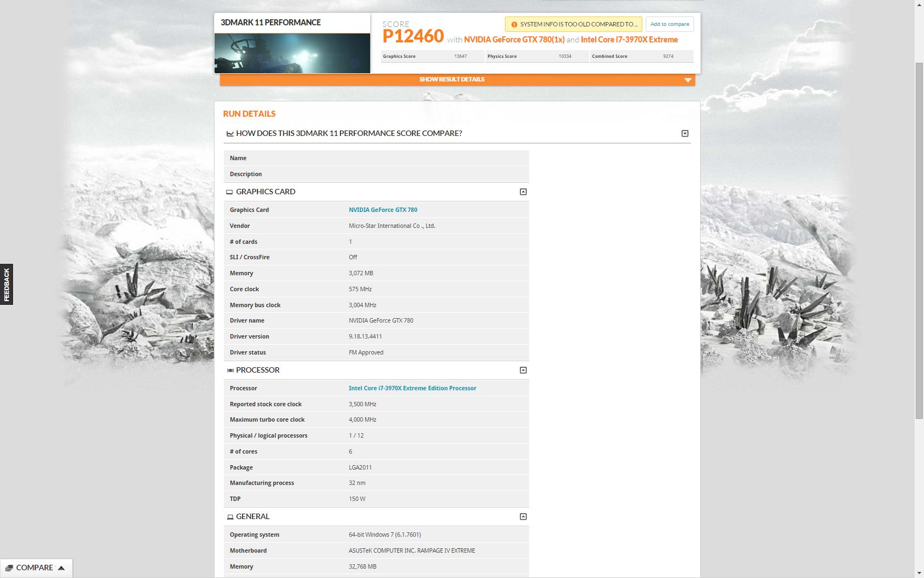Click driver name value NVIDIA GeForce GTX 780

tap(381, 320)
